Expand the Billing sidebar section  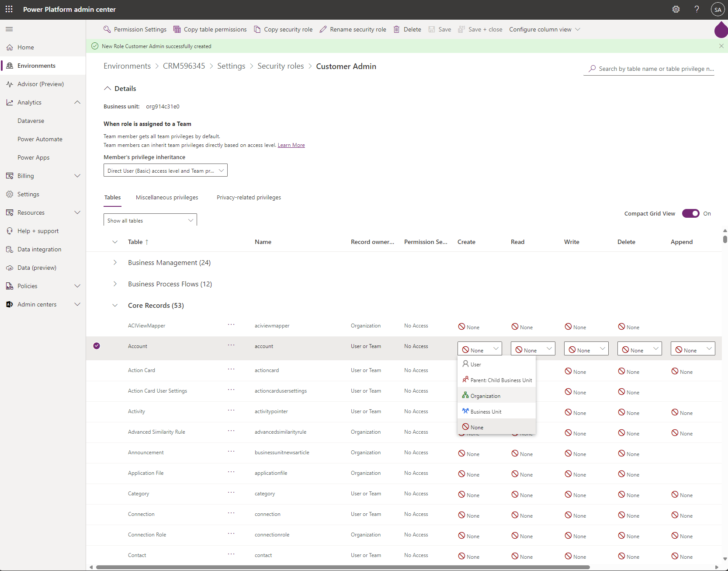[77, 176]
